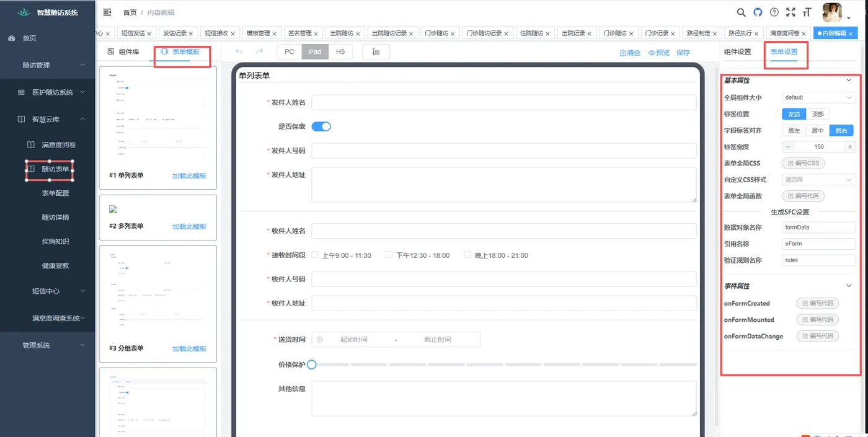
Task: Toggle fullscreen mode icon
Action: [x=790, y=12]
